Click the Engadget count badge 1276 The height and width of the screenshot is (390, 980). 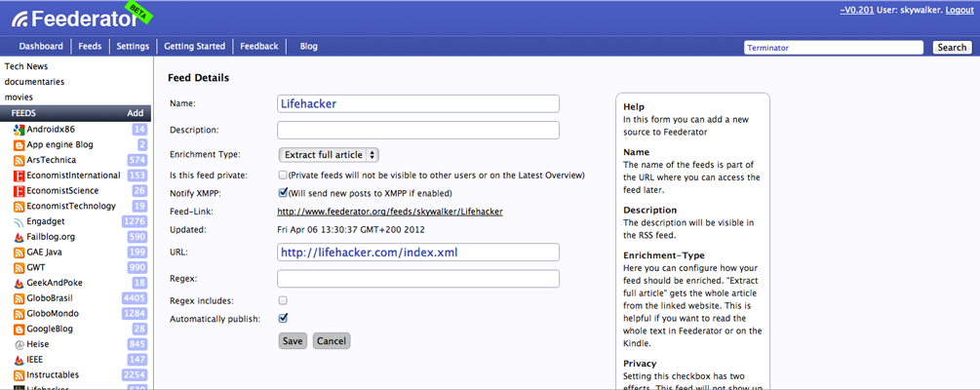(x=135, y=222)
